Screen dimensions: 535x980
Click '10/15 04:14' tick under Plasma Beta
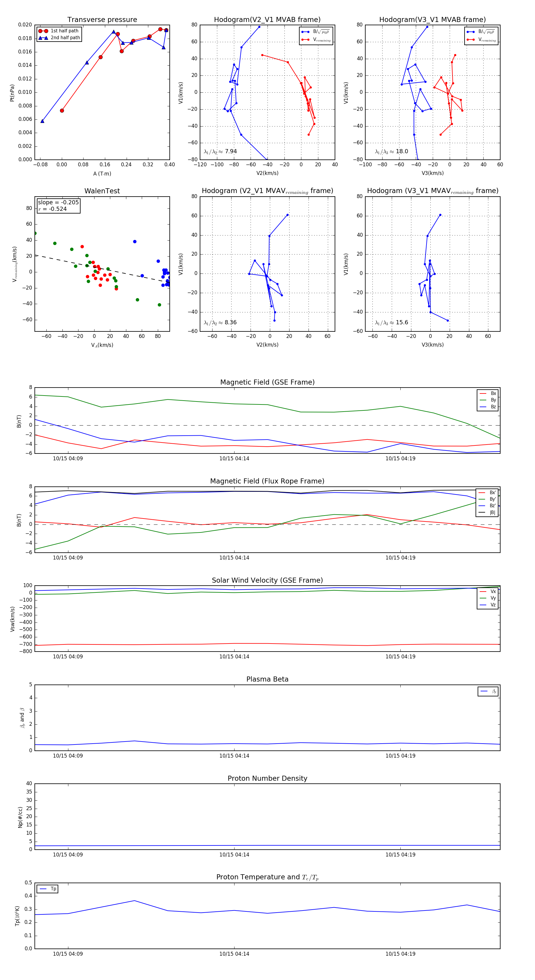pos(234,756)
